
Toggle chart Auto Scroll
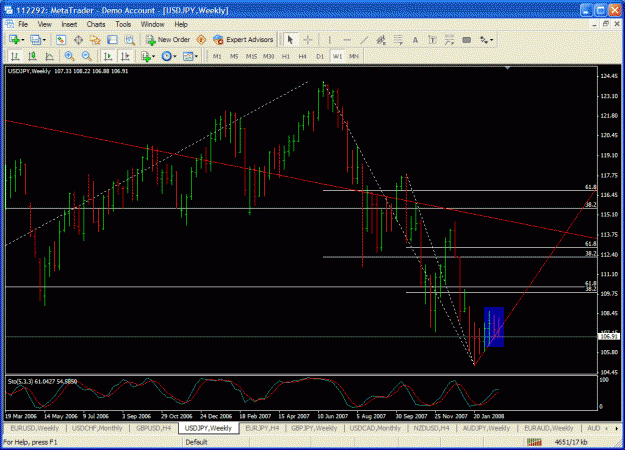click(x=108, y=57)
